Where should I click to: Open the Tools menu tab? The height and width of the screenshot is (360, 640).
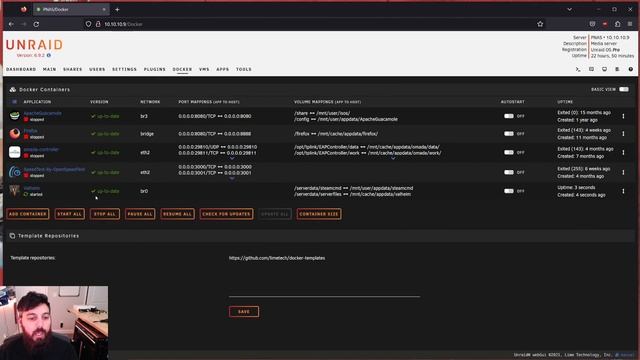coord(244,69)
